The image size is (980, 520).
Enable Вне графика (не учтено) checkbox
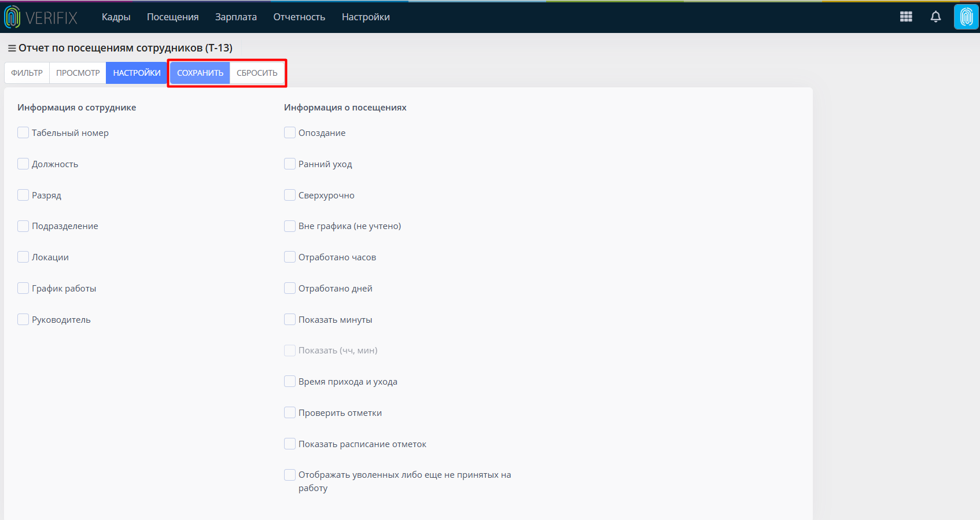click(x=290, y=226)
